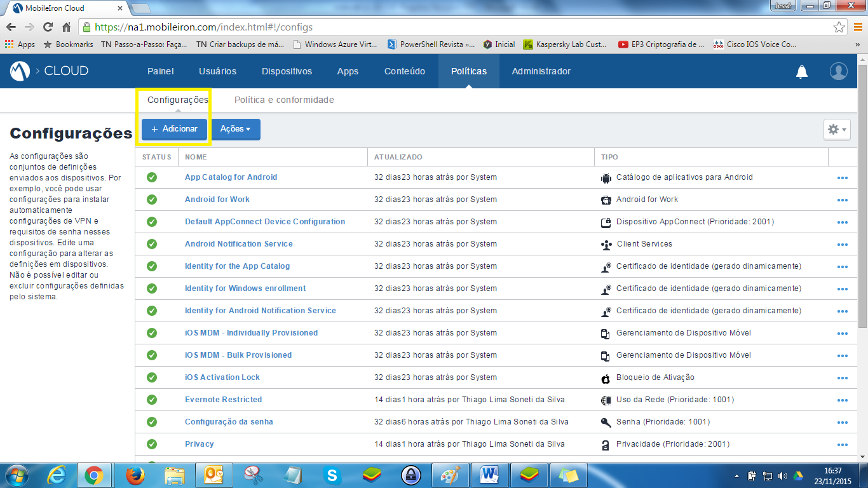Screen dimensions: 868x488
Task: Click the Senha key icon
Action: coord(606,423)
